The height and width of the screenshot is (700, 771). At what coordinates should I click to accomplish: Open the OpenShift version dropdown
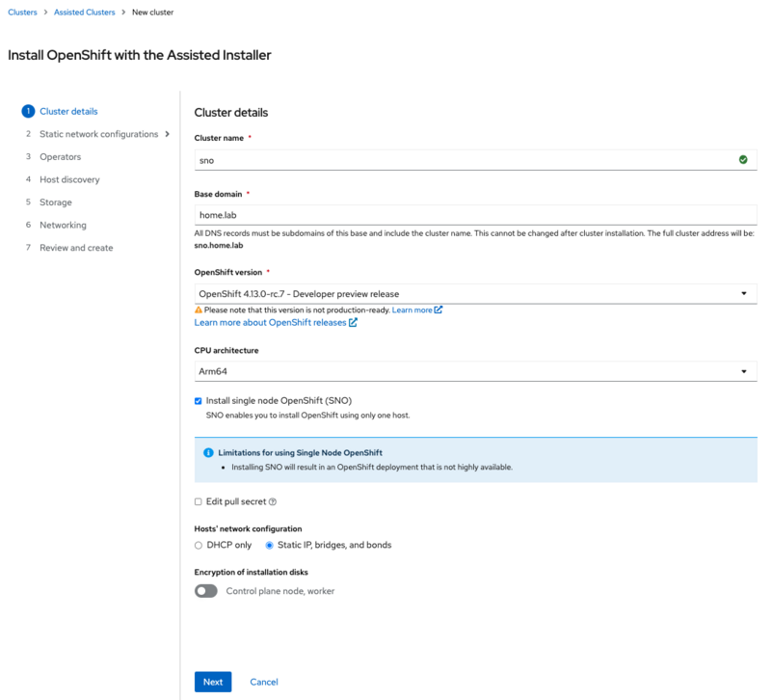(475, 294)
